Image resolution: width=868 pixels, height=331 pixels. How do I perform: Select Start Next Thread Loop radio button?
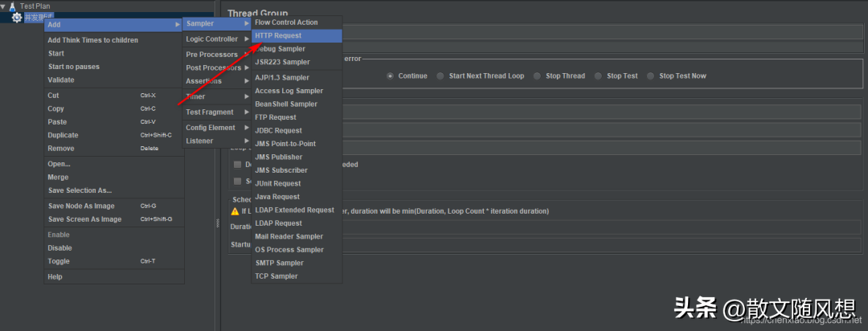pos(440,76)
